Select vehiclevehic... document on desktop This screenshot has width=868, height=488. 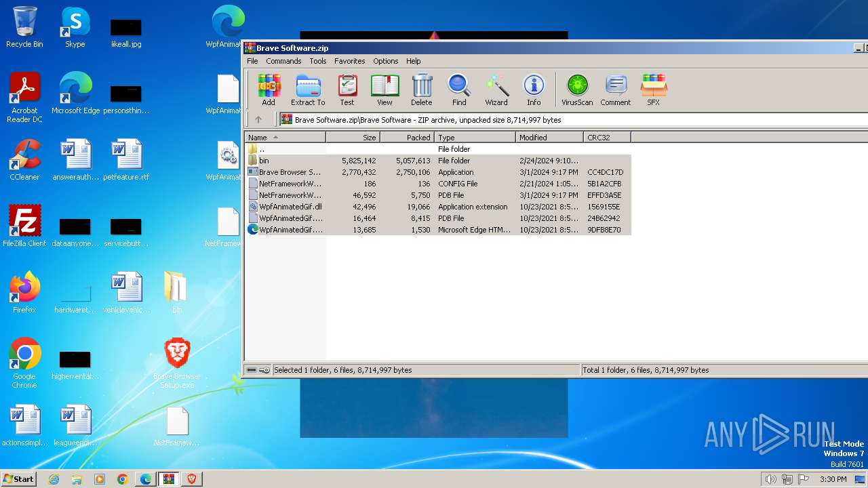click(126, 293)
